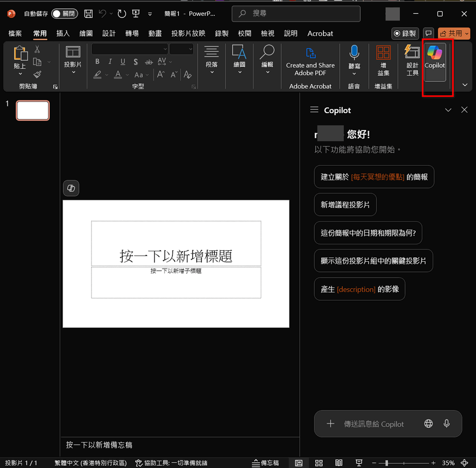
Task: Expand the font name dropdown
Action: (x=165, y=49)
